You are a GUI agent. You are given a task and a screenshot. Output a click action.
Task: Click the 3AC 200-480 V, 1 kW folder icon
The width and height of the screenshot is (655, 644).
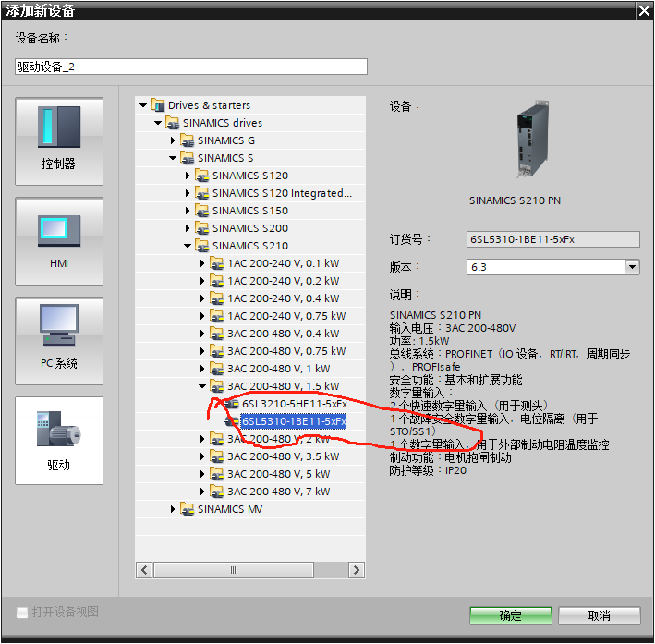tap(217, 369)
